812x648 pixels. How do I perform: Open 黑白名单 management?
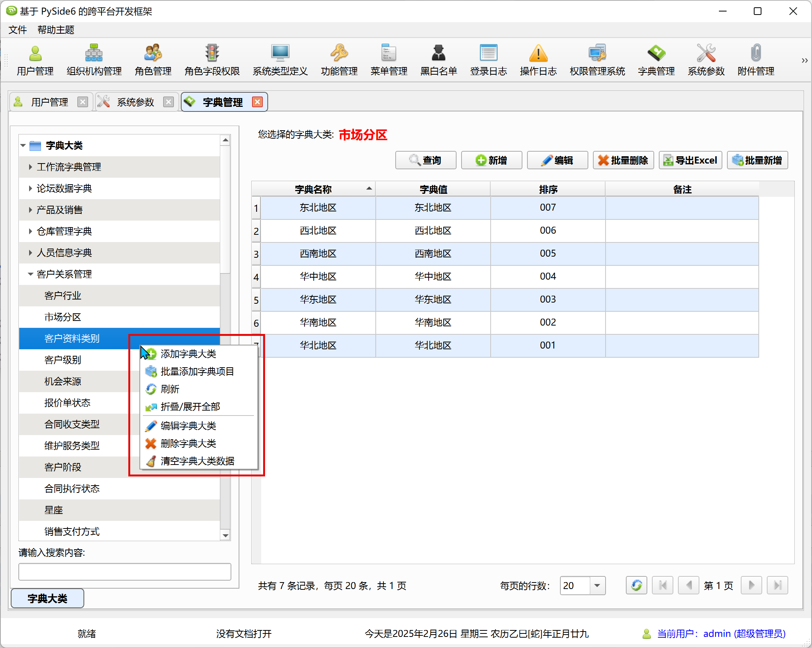coord(438,59)
